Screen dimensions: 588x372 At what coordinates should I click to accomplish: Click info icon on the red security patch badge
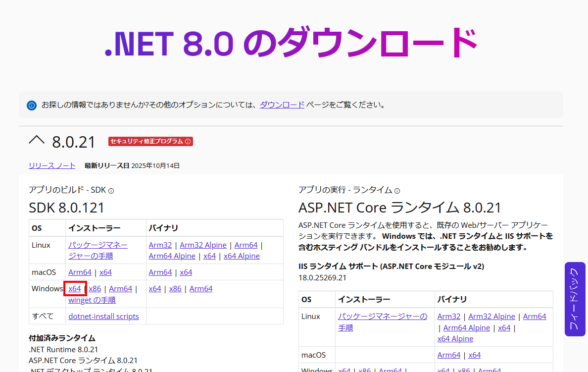[x=188, y=142]
